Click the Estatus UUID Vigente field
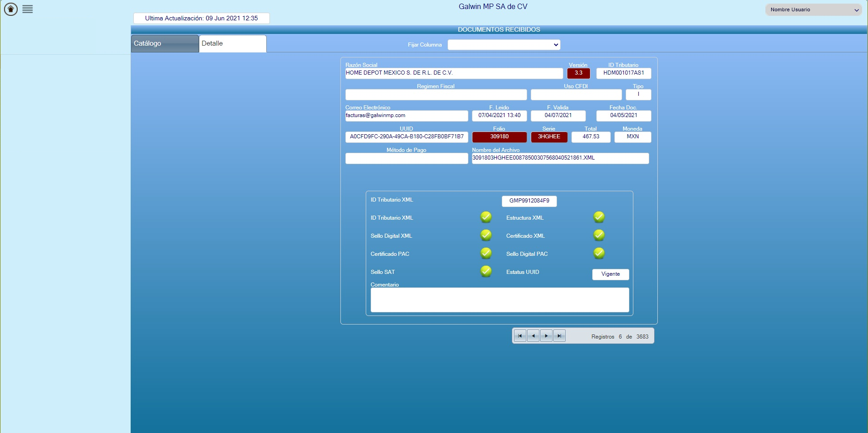The width and height of the screenshot is (868, 433). click(610, 274)
